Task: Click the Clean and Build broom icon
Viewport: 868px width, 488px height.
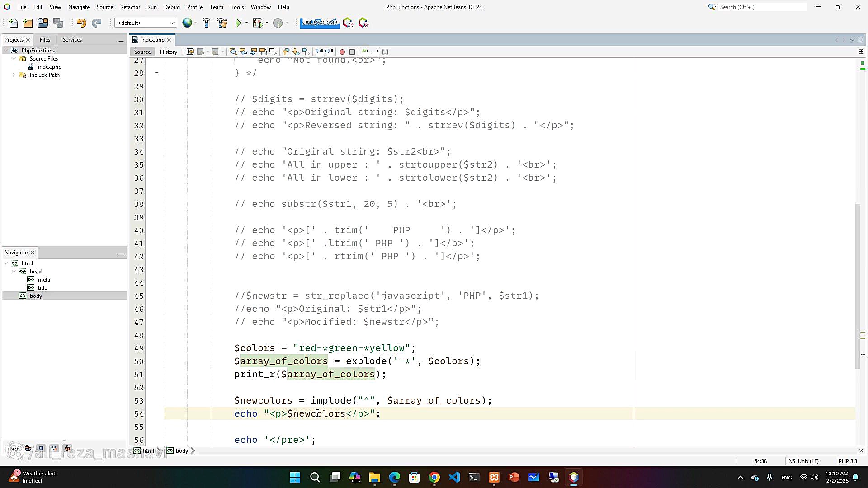Action: pos(222,23)
